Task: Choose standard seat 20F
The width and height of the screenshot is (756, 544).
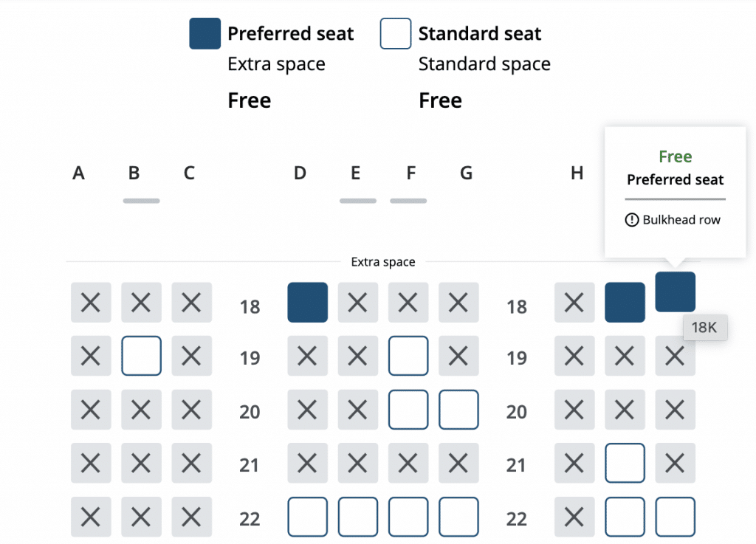Action: pyautogui.click(x=408, y=410)
